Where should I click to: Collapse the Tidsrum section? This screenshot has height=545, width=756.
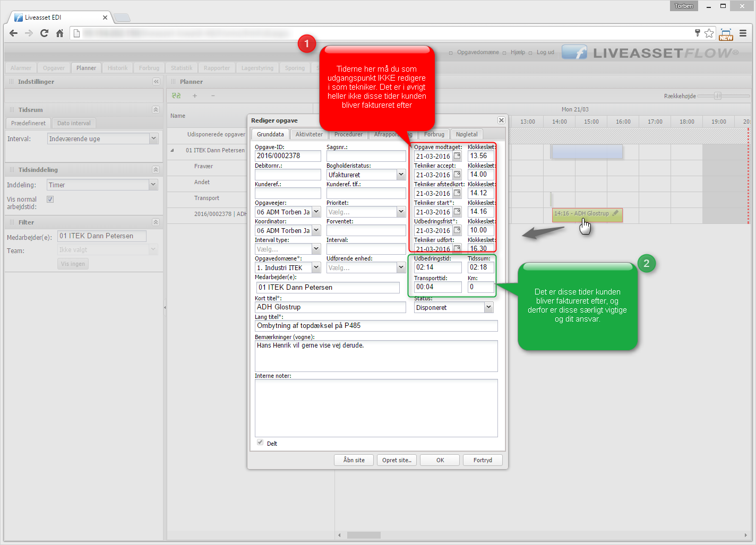156,110
